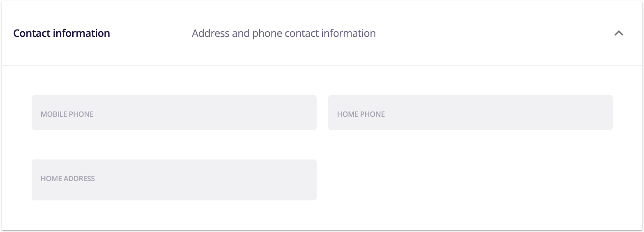This screenshot has height=232, width=644.
Task: Click the right end of Home Address field
Action: [x=304, y=180]
